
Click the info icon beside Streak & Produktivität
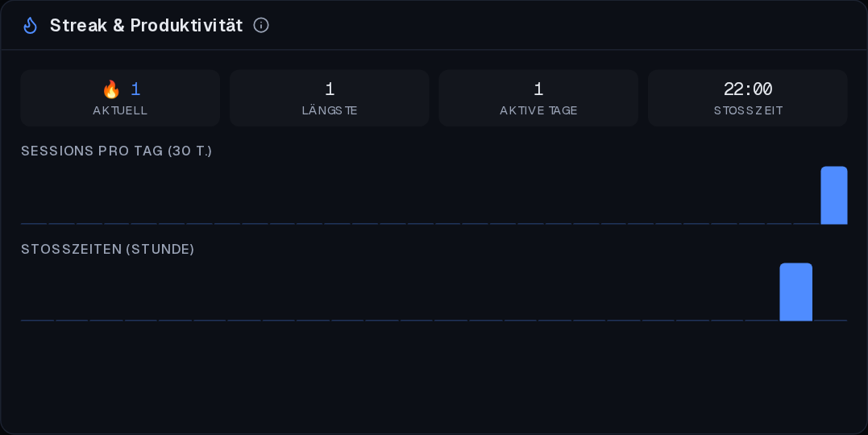[261, 25]
